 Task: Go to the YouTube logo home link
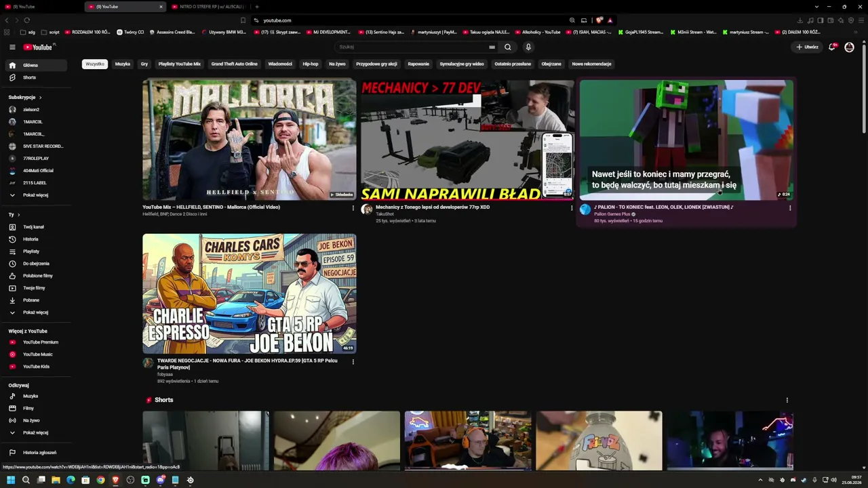point(38,47)
